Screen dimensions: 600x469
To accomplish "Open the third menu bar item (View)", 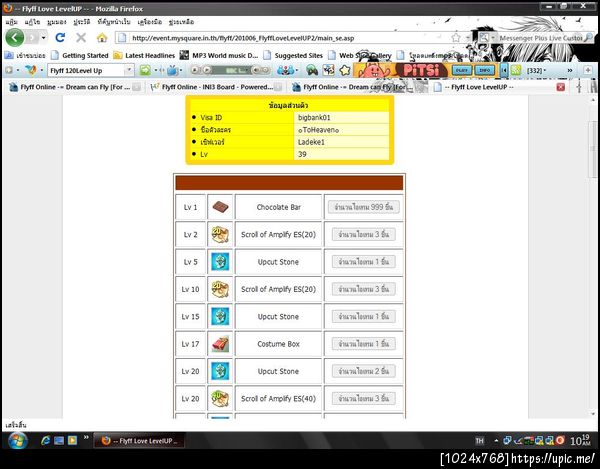I will (x=57, y=22).
